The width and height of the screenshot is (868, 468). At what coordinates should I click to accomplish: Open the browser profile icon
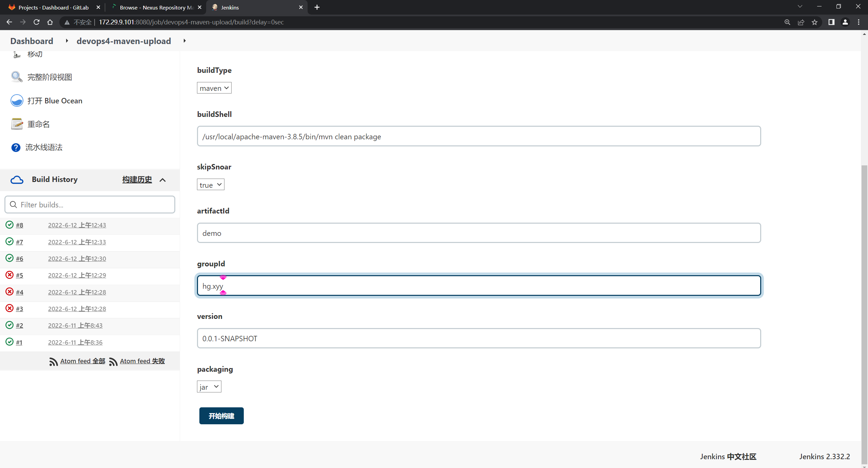[x=845, y=22]
